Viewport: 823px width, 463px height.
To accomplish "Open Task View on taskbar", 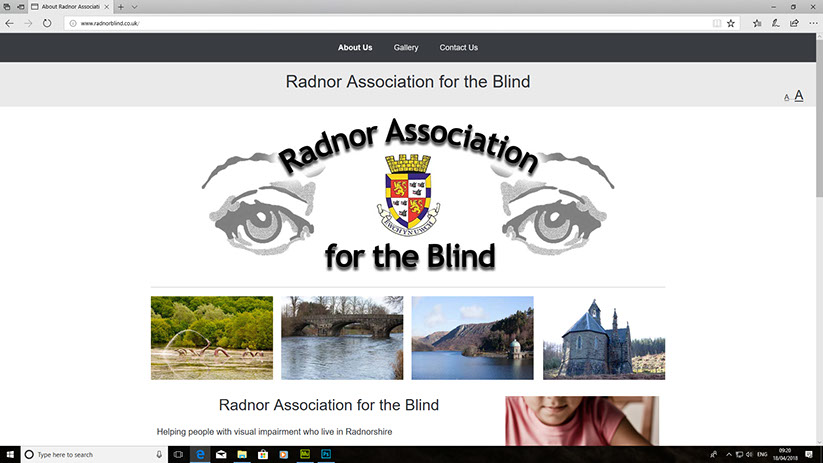I will pos(178,455).
